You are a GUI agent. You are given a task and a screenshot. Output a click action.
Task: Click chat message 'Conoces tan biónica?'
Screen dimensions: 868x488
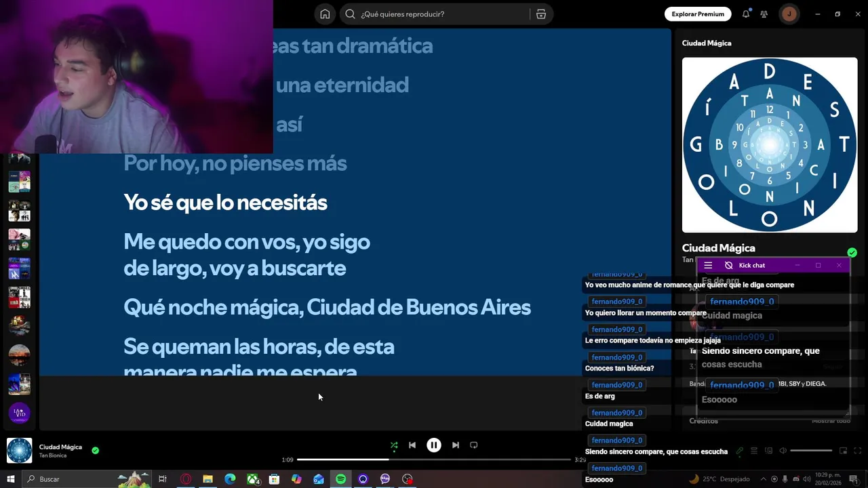pyautogui.click(x=619, y=368)
